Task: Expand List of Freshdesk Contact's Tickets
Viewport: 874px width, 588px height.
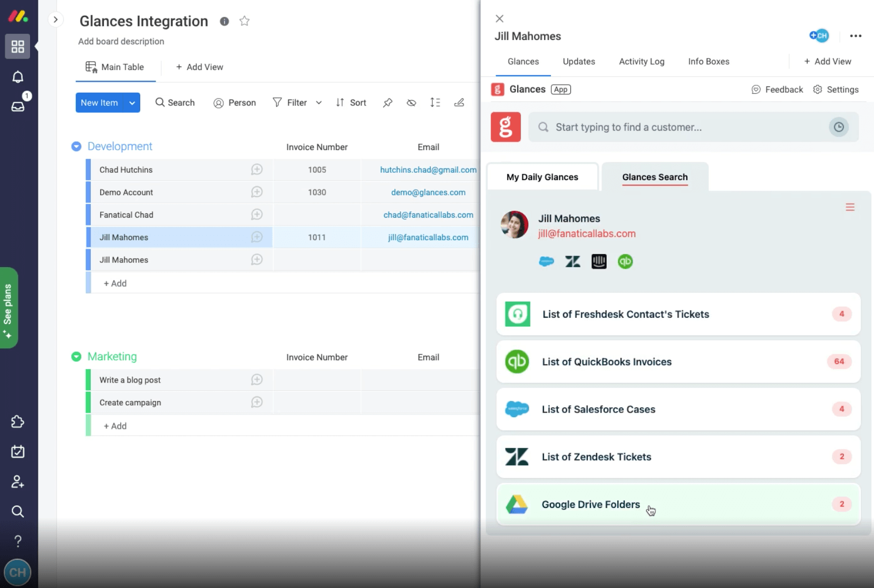Action: (678, 314)
